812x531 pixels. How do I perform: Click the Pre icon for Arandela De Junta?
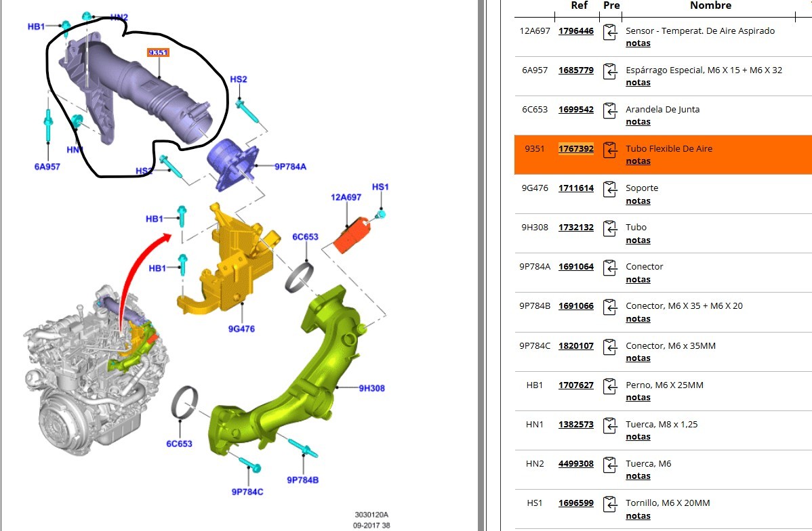(x=611, y=110)
